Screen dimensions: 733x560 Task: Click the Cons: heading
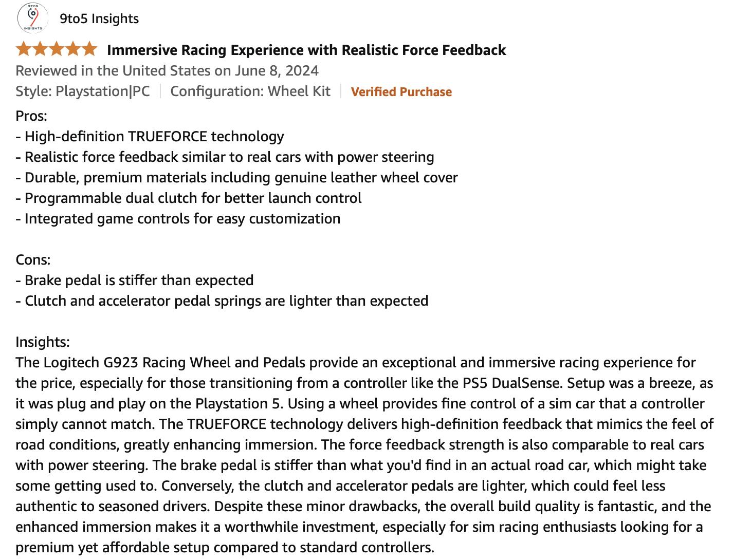tap(33, 260)
